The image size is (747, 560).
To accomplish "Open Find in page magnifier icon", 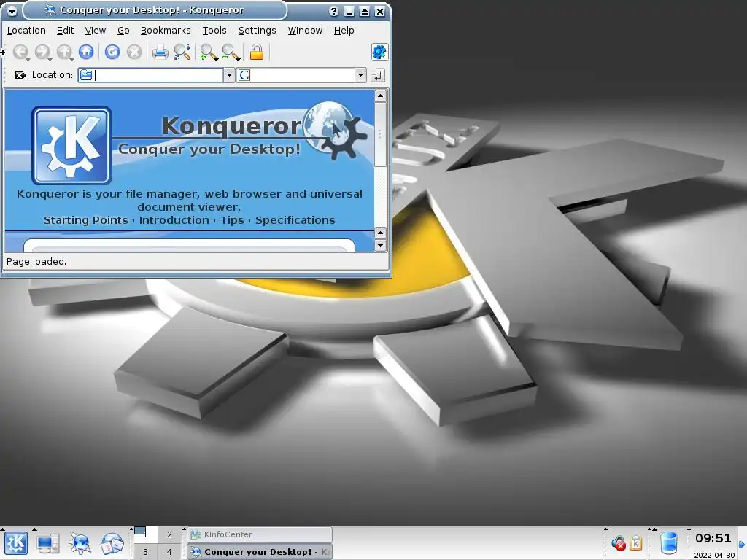I will [182, 52].
